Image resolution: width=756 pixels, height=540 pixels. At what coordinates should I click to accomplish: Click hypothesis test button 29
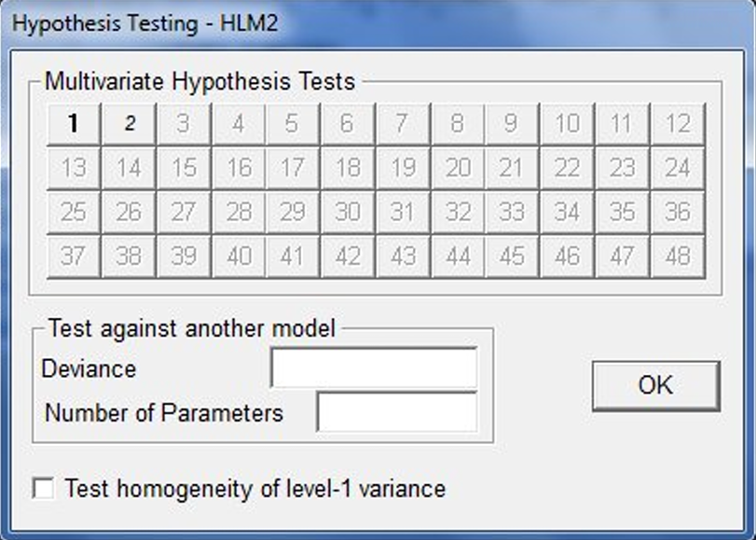coord(293,212)
